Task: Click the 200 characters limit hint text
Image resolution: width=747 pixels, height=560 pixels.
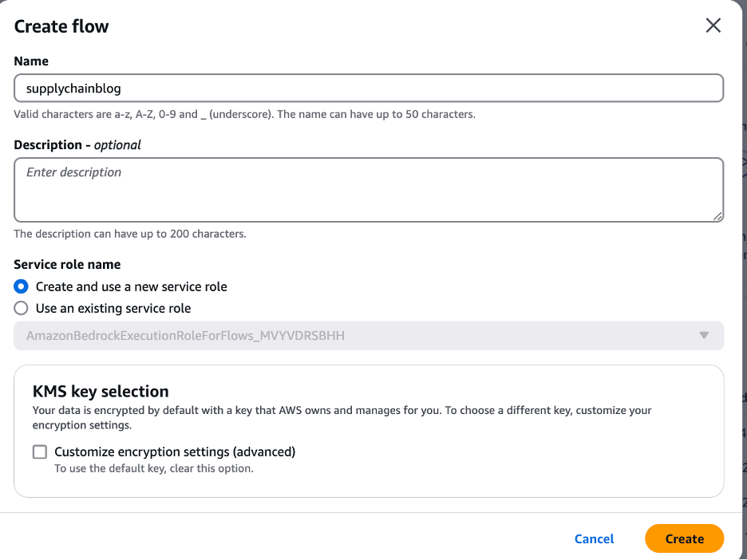Action: tap(130, 235)
